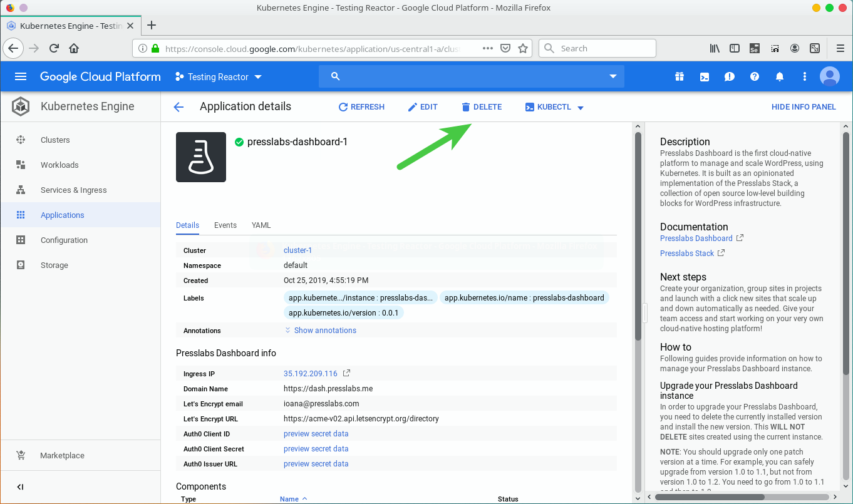853x504 pixels.
Task: Click the DELETE button
Action: pyautogui.click(x=482, y=107)
